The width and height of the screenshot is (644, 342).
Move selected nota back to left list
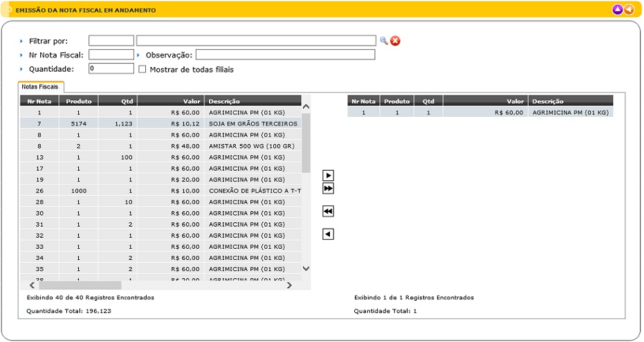point(329,234)
